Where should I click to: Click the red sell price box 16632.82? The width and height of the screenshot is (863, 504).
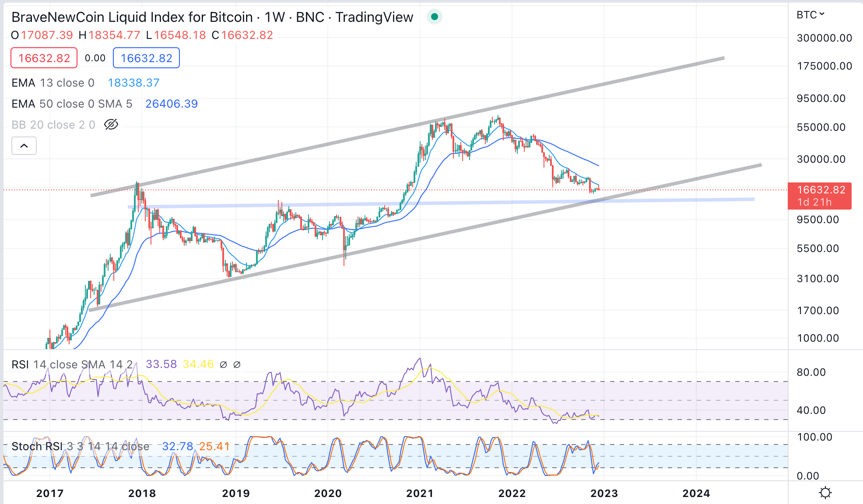[x=44, y=58]
